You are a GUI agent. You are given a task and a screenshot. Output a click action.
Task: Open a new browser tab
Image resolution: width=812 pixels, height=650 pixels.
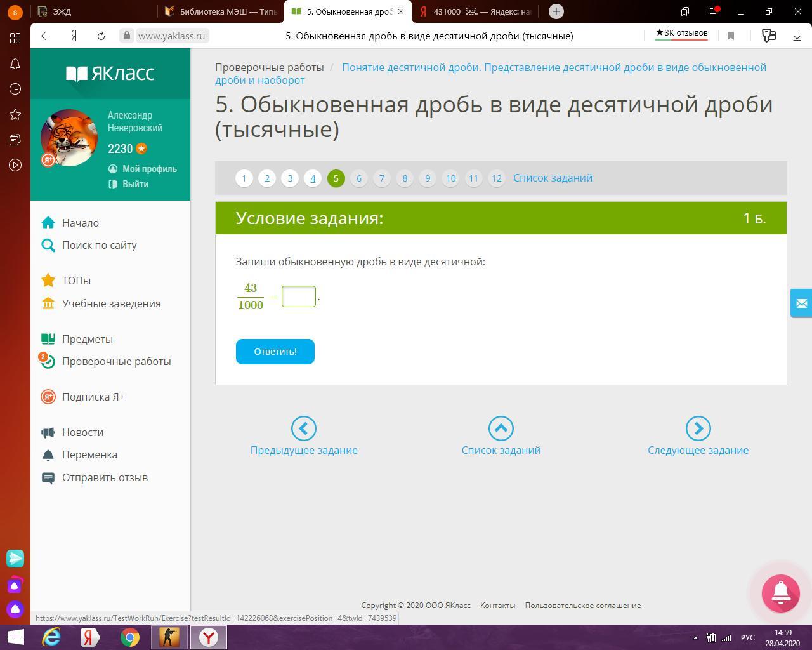pyautogui.click(x=556, y=11)
